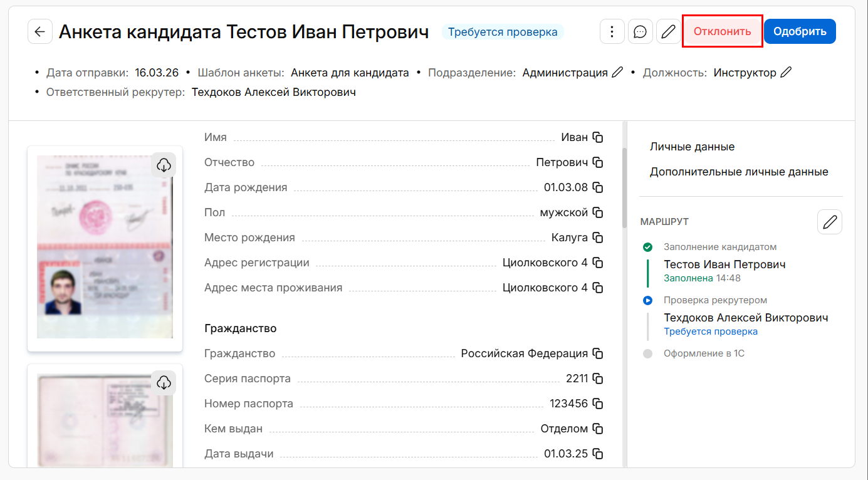868x480 pixels.
Task: Download the second passport scan
Action: point(164,382)
